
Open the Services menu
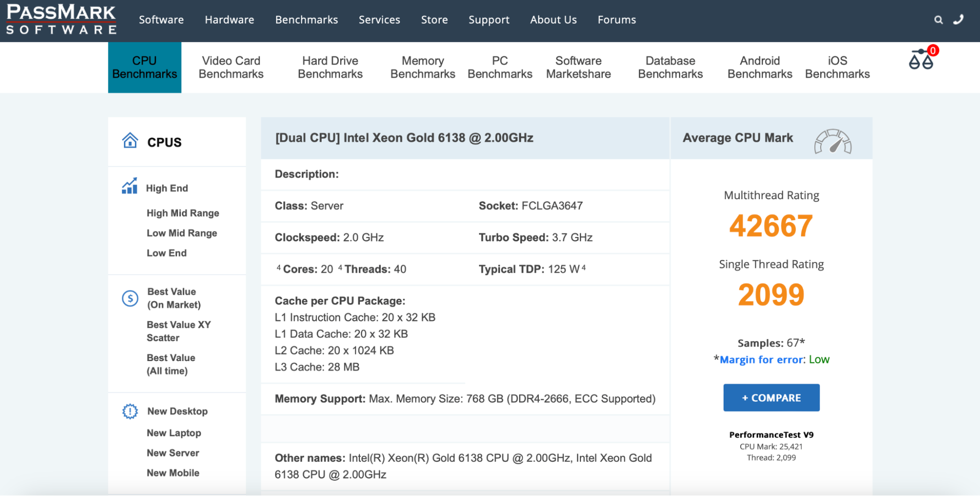coord(379,20)
